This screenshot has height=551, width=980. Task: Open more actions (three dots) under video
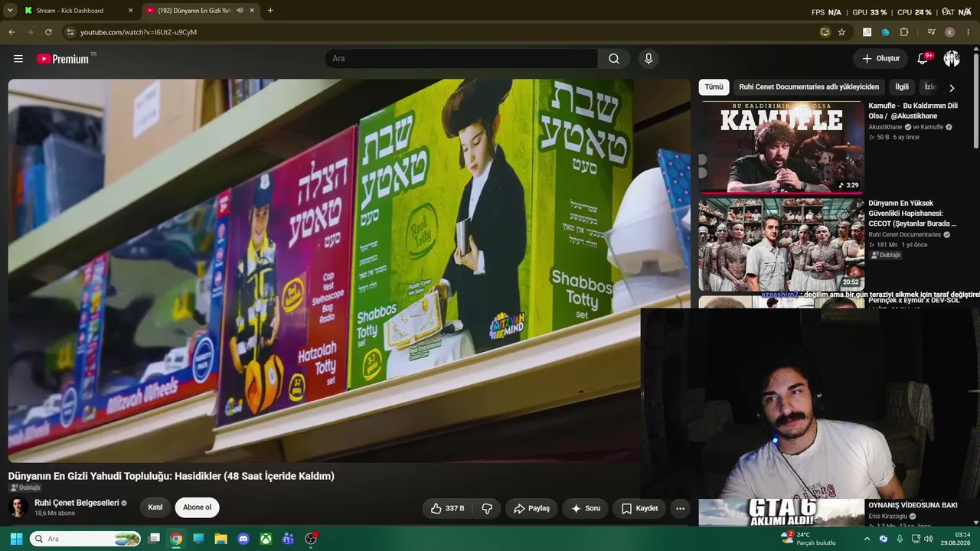680,508
